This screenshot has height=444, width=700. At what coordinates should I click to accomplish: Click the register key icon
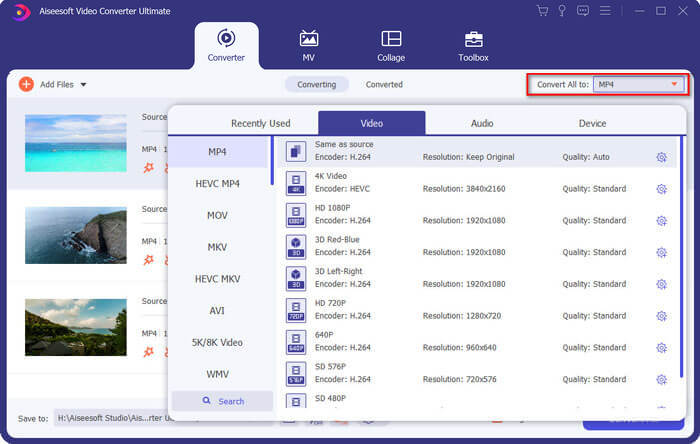point(562,11)
